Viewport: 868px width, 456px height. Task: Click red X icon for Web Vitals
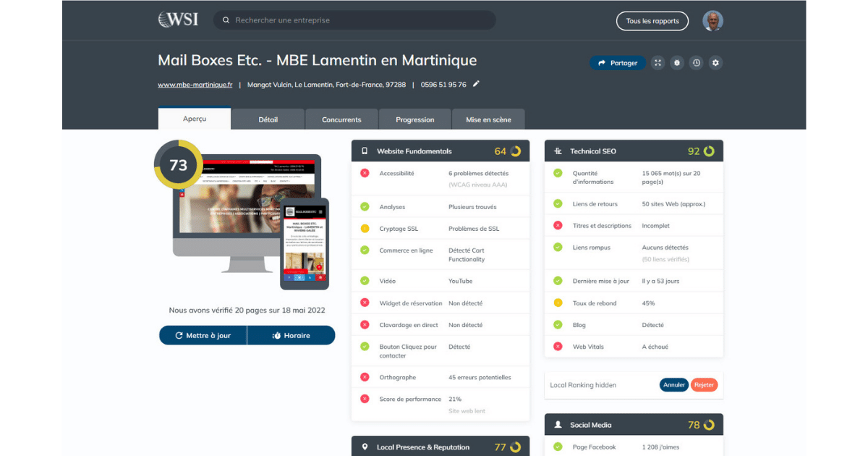coord(558,347)
